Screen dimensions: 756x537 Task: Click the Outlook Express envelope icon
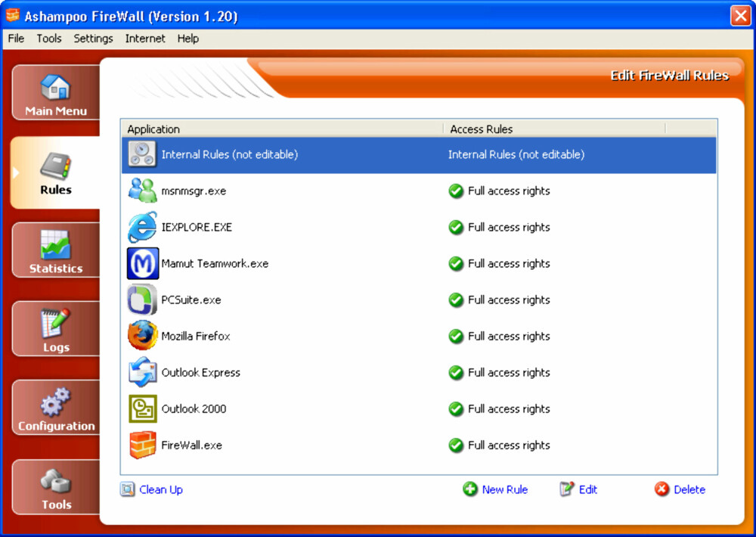click(143, 372)
